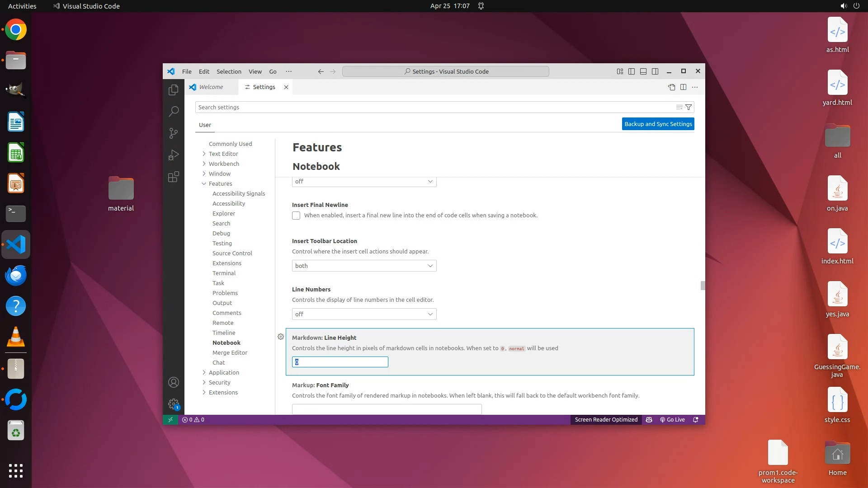Click the settings filter funnel icon

(x=689, y=107)
